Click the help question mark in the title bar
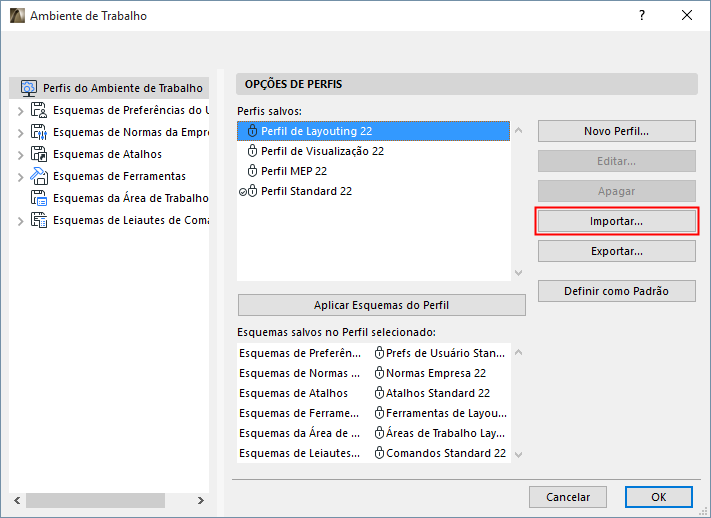The image size is (711, 518). point(641,16)
